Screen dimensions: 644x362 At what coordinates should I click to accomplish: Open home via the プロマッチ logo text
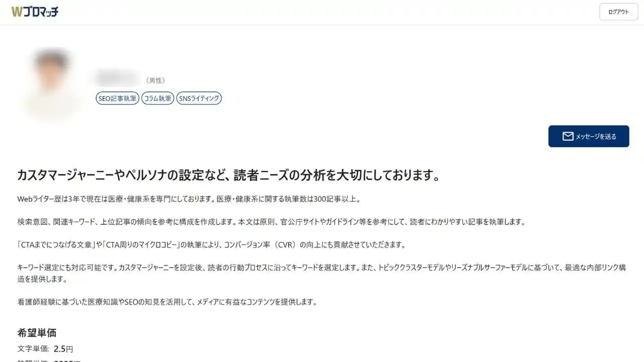tap(41, 12)
